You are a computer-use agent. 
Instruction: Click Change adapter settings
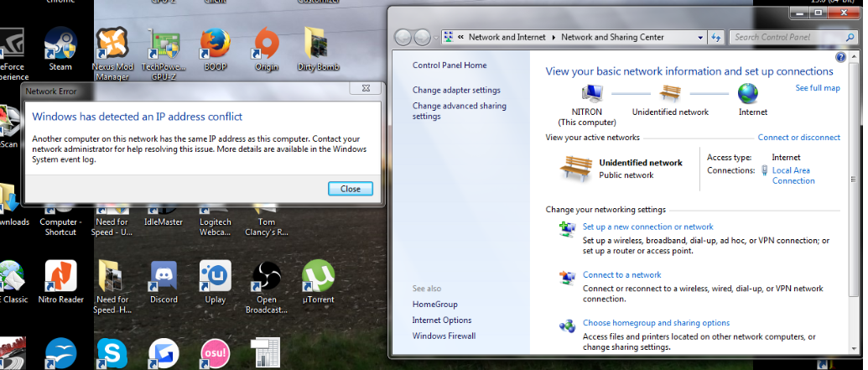tap(456, 90)
